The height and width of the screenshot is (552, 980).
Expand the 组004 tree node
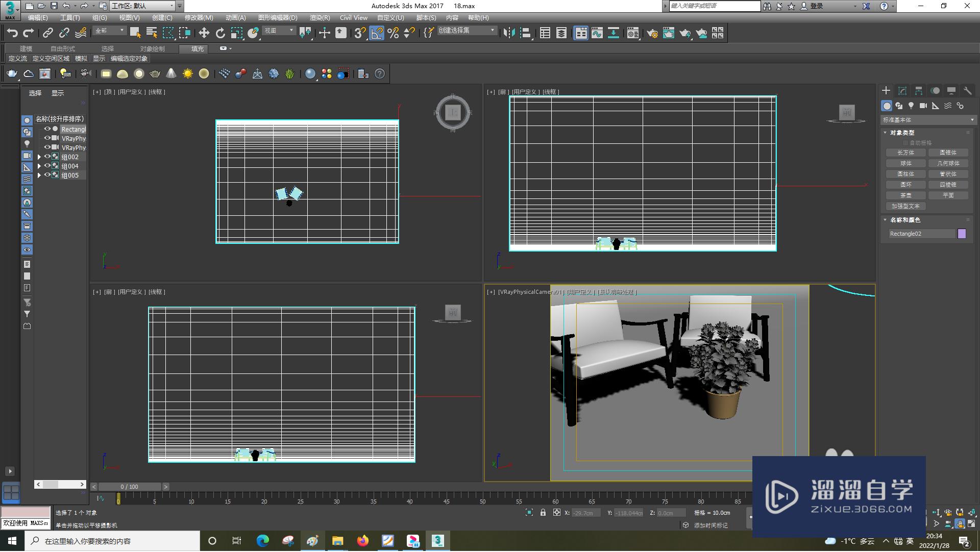tap(39, 166)
